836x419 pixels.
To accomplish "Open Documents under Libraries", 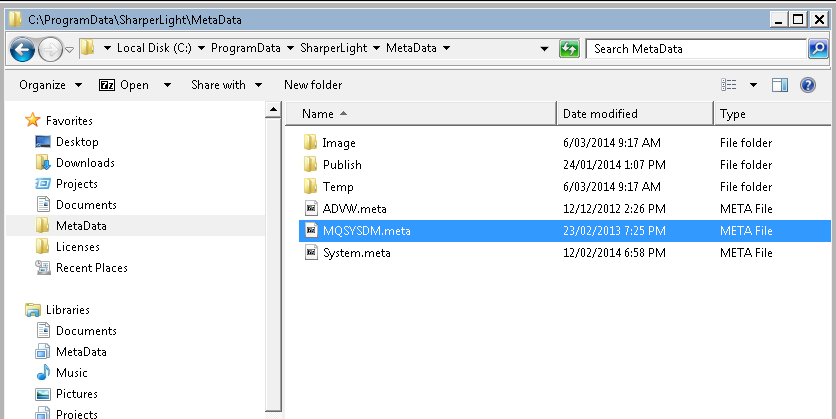I will click(86, 331).
